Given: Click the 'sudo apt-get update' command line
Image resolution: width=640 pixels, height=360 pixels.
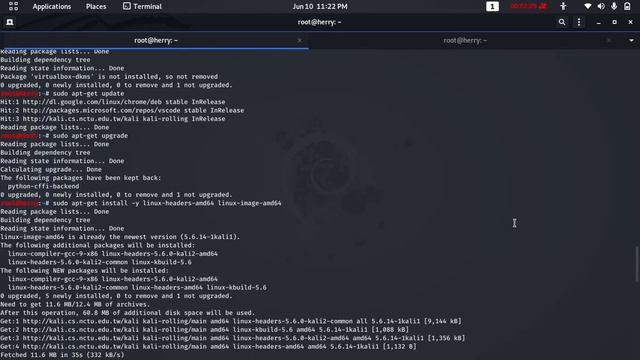Looking at the screenshot, I should click(x=62, y=93).
